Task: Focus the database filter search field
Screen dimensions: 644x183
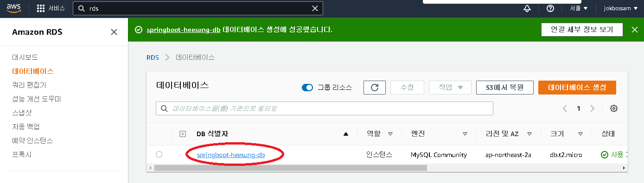Action: pyautogui.click(x=325, y=108)
